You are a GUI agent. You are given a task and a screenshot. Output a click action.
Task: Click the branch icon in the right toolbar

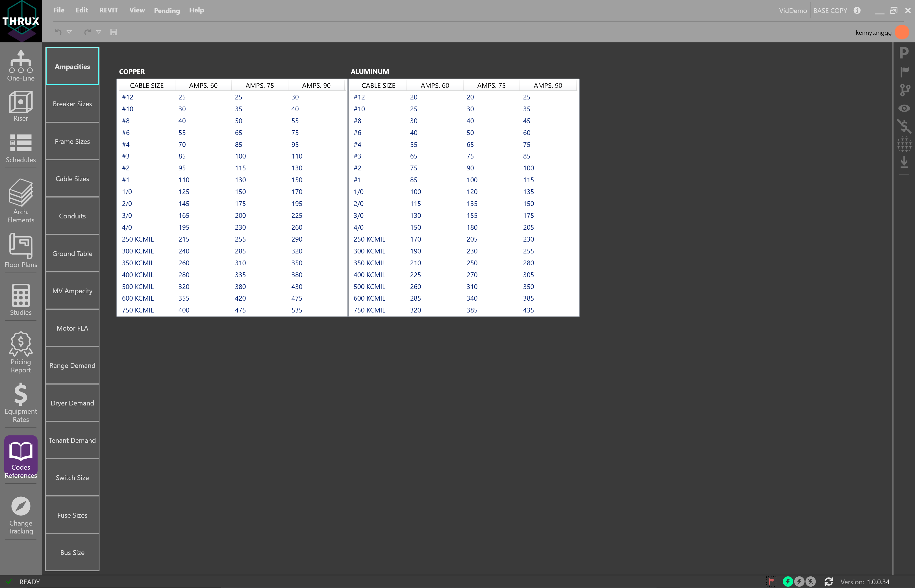[x=904, y=90]
